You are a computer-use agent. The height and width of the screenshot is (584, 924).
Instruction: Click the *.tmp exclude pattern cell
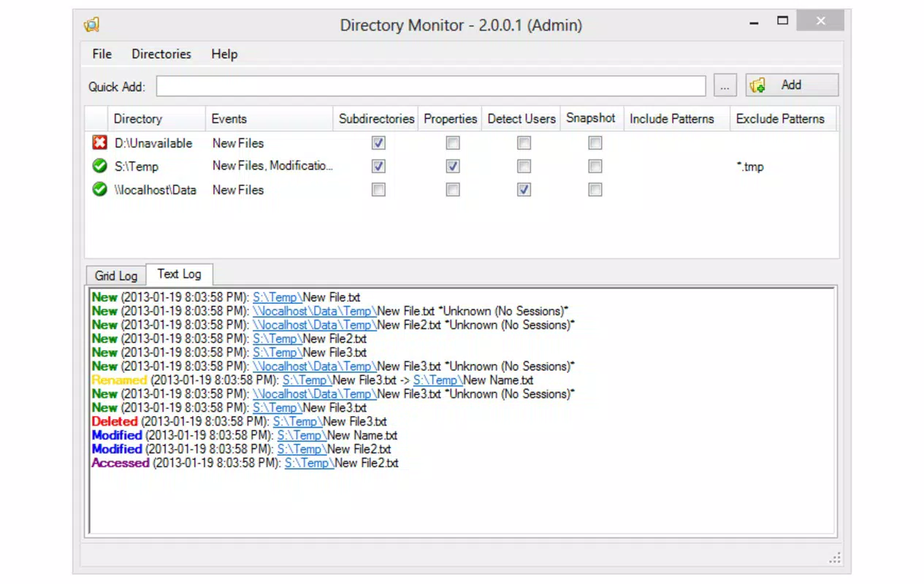[750, 167]
